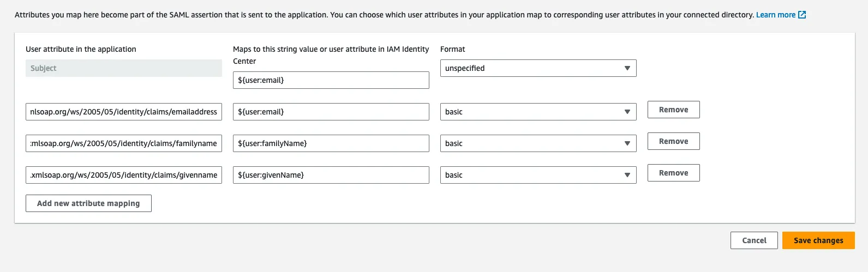
Task: Open format dropdown for familyname claim row
Action: point(538,143)
